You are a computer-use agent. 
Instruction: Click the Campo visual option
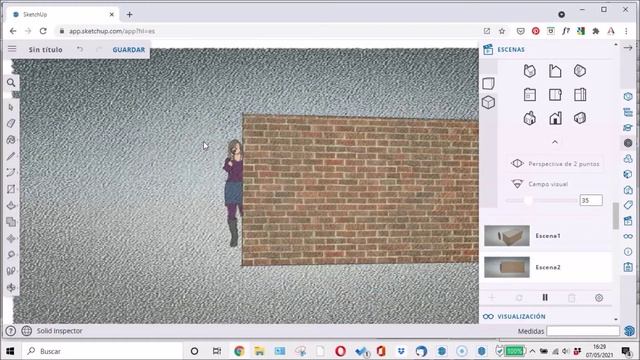coord(540,184)
